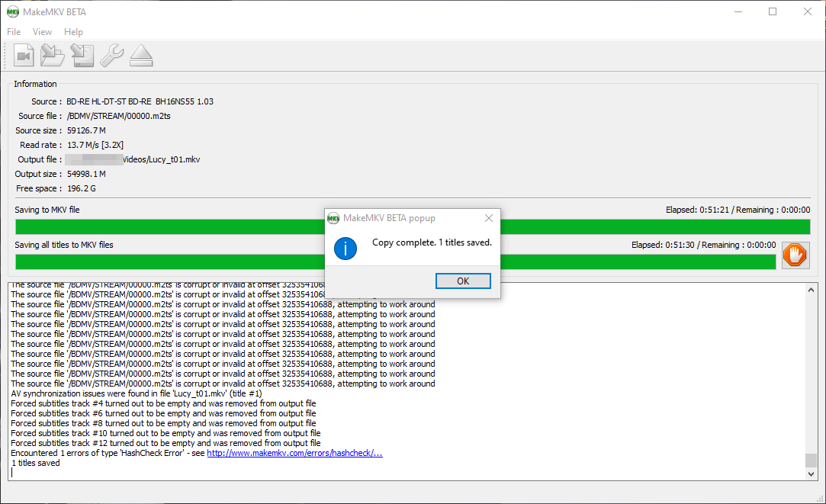
Task: Click the '1 titles saved' log line
Action: pyautogui.click(x=35, y=463)
